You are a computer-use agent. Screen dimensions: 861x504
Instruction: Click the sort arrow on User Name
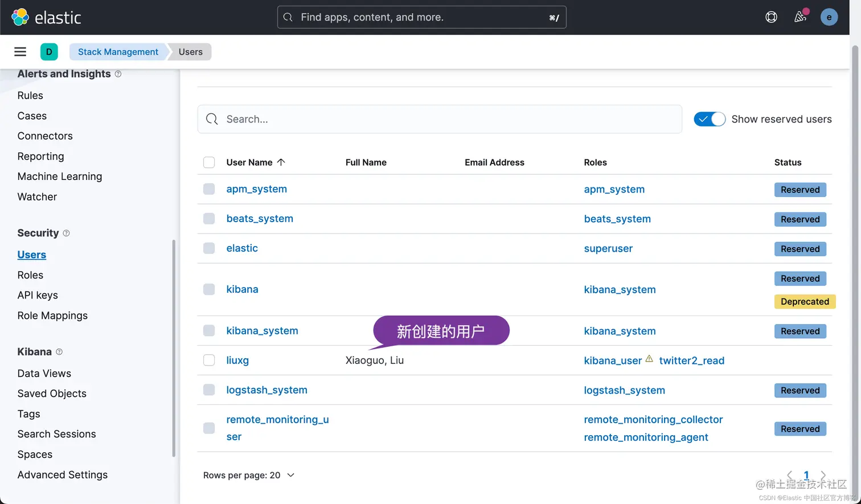pyautogui.click(x=281, y=162)
